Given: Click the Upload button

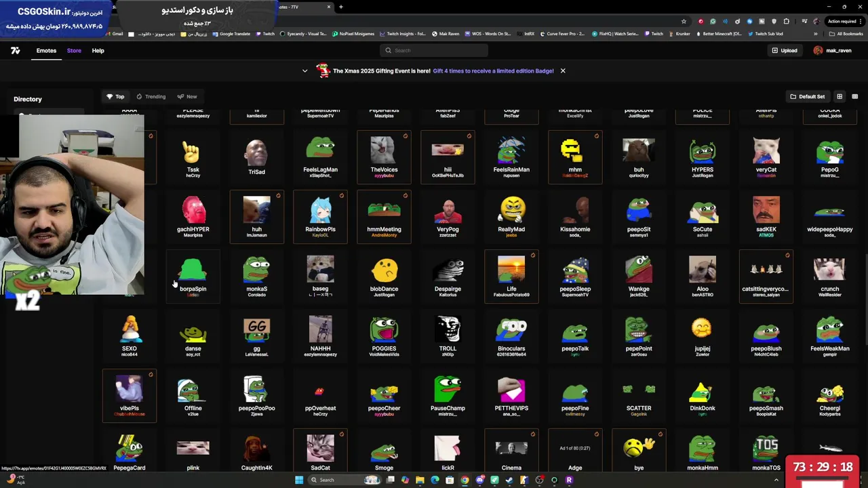Looking at the screenshot, I should pos(784,50).
